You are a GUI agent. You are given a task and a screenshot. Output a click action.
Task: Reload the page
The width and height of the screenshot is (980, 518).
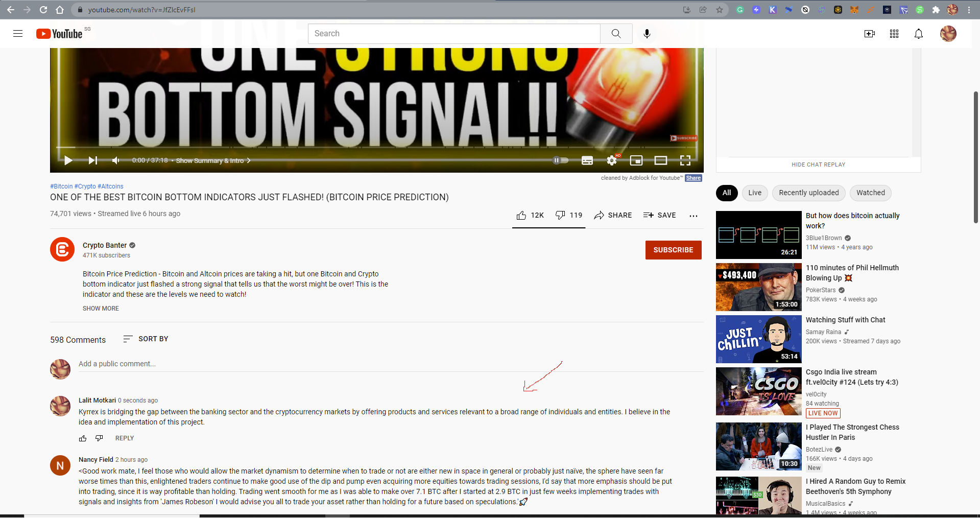(43, 10)
